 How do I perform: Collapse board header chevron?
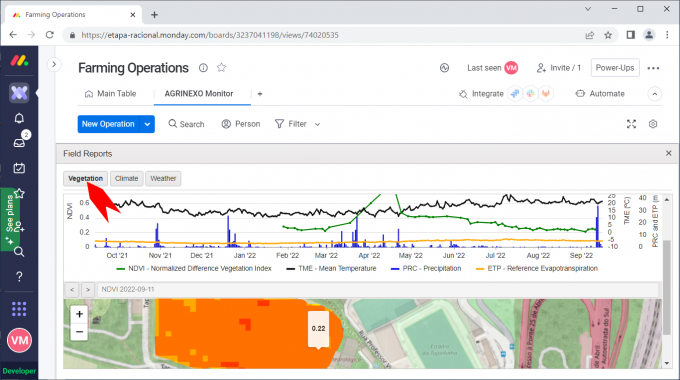click(654, 94)
